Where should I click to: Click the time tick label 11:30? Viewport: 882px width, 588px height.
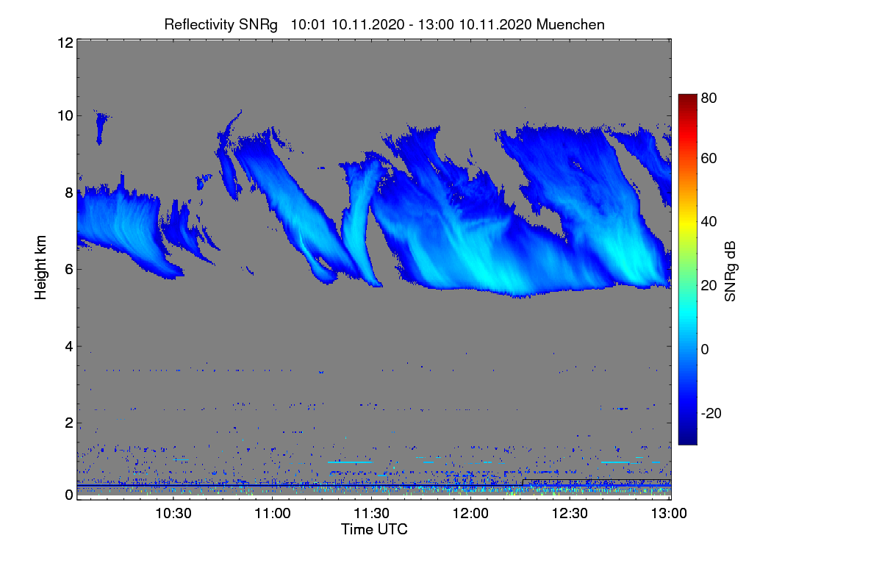pyautogui.click(x=372, y=513)
